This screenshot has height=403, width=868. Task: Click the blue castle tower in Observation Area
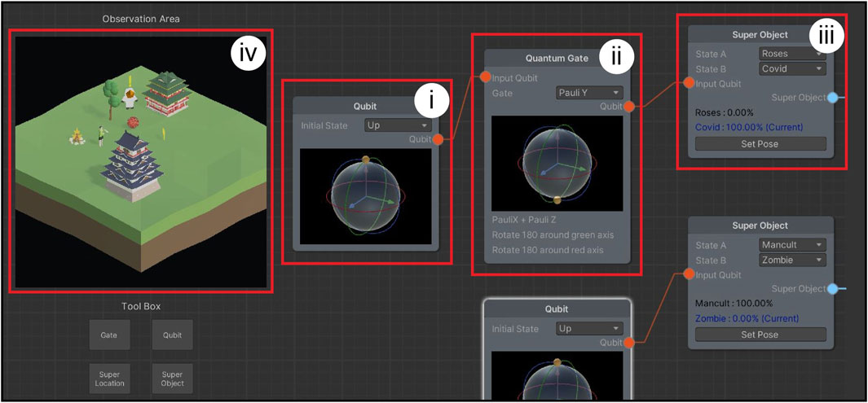132,164
